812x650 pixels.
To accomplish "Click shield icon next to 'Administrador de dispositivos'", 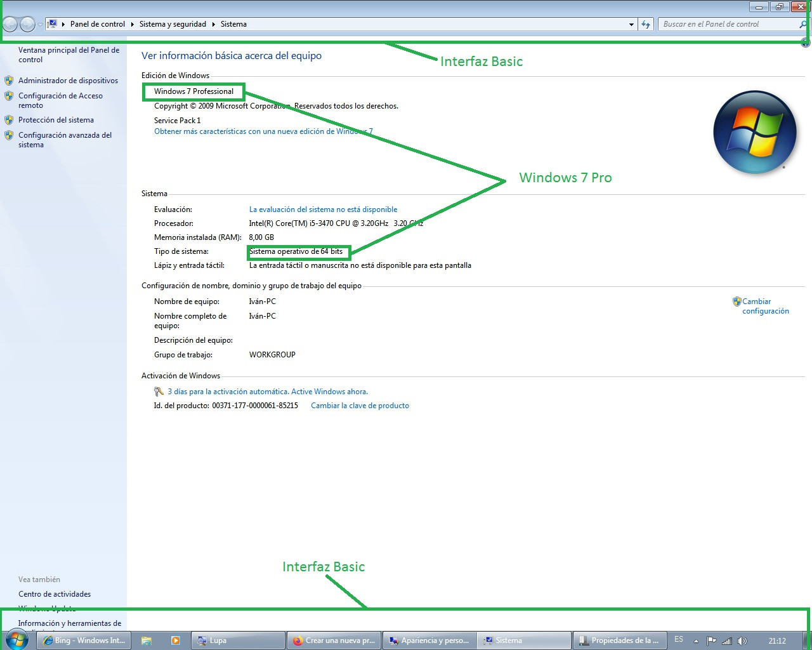I will coord(9,81).
